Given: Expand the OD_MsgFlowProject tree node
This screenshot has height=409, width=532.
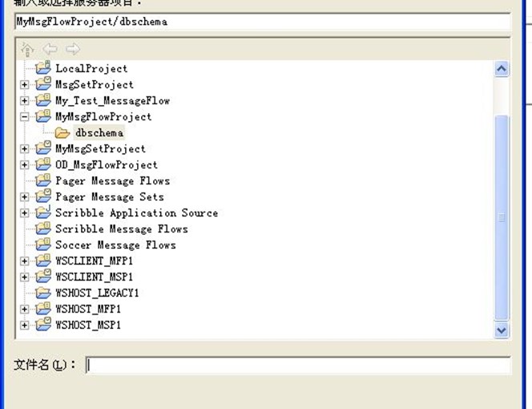Looking at the screenshot, I should tap(25, 165).
